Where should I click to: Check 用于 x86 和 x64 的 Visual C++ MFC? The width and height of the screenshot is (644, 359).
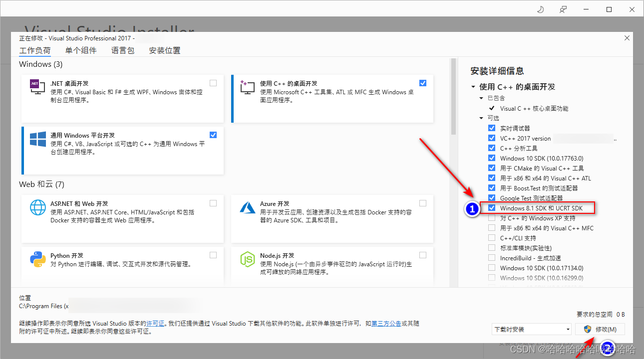pos(492,228)
